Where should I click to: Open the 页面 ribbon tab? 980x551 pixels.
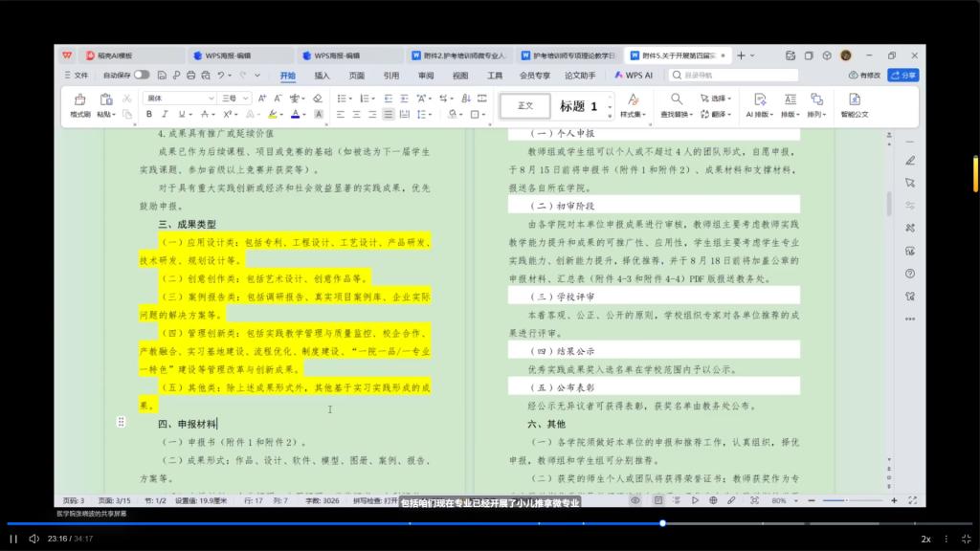tap(356, 75)
